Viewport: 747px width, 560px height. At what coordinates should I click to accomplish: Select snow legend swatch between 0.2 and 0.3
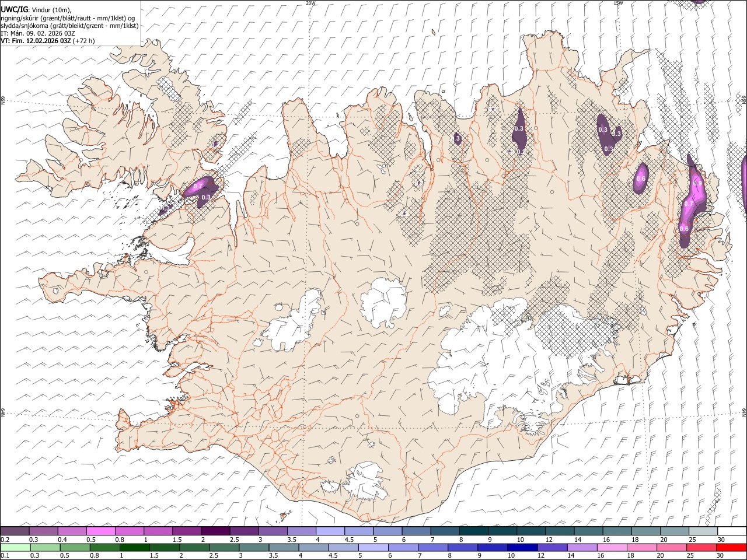pos(15,531)
